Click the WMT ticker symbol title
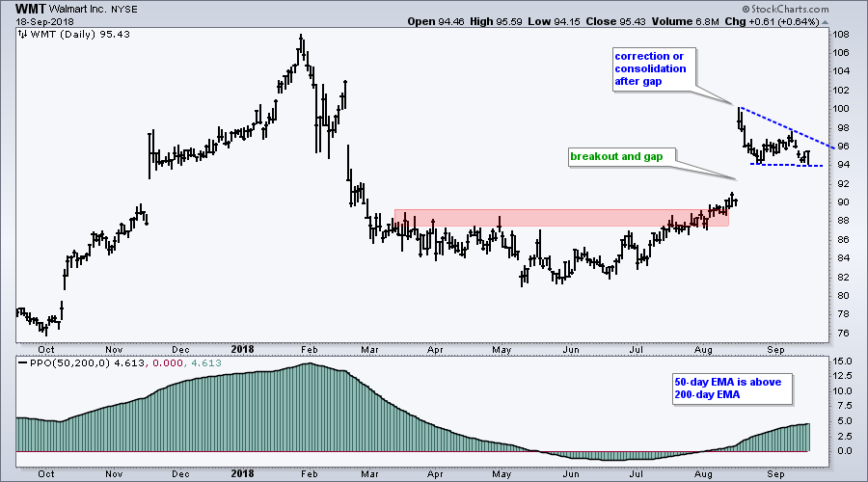Viewport: 868px width, 482px height. coord(31,9)
